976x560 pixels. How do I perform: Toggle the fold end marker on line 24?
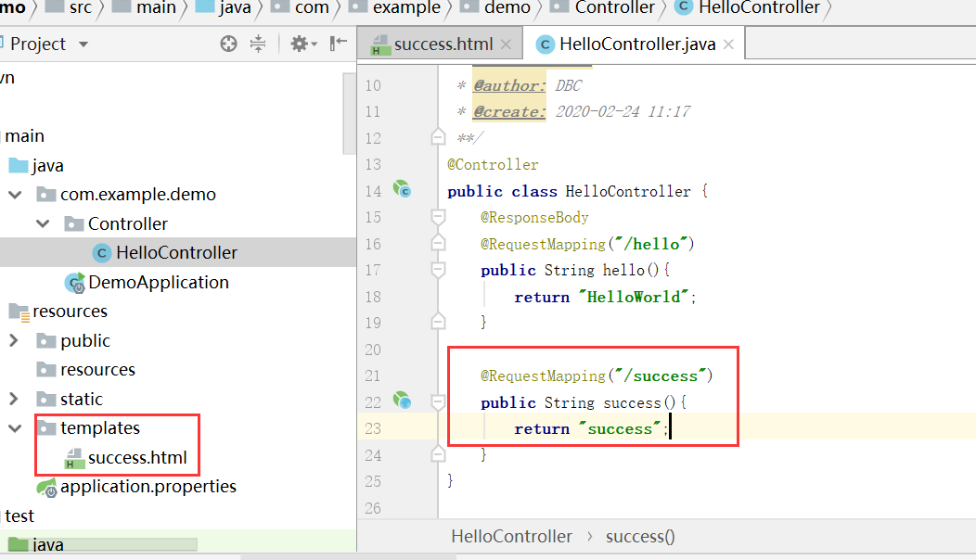438,454
